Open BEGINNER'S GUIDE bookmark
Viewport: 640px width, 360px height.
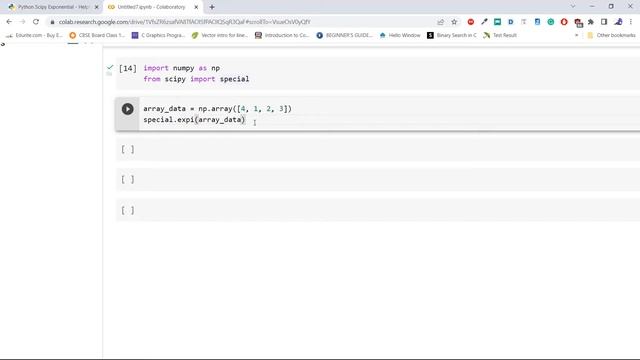[344, 35]
